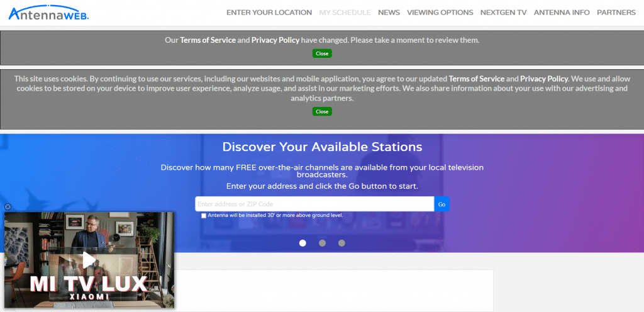Image resolution: width=644 pixels, height=312 pixels.
Task: Open Terms of Service link in top notice
Action: (x=208, y=40)
